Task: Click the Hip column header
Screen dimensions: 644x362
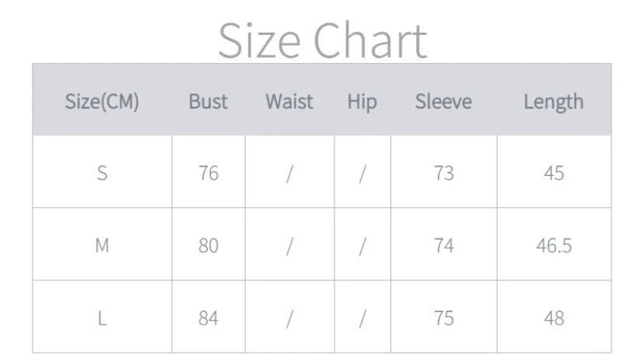Action: point(362,101)
